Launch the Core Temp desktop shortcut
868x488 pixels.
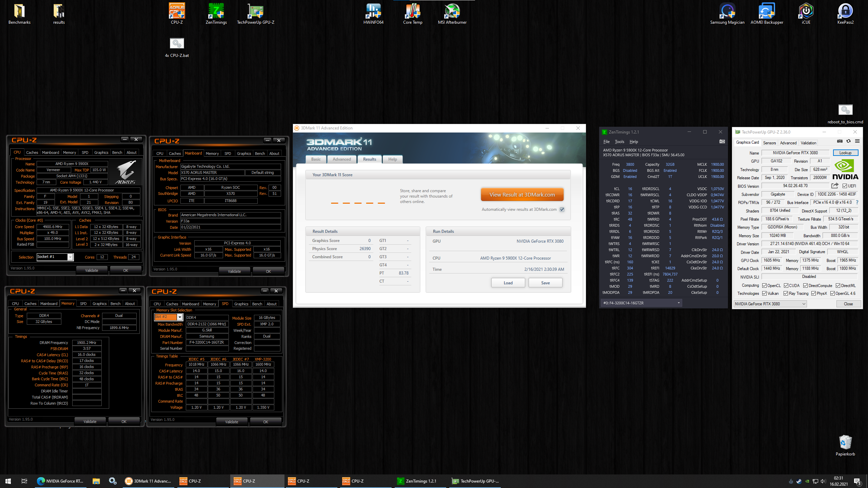tap(413, 14)
